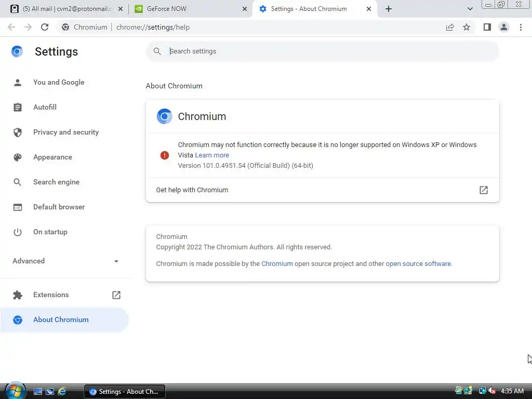This screenshot has width=532, height=399.
Task: Reload the current page
Action: point(45,27)
